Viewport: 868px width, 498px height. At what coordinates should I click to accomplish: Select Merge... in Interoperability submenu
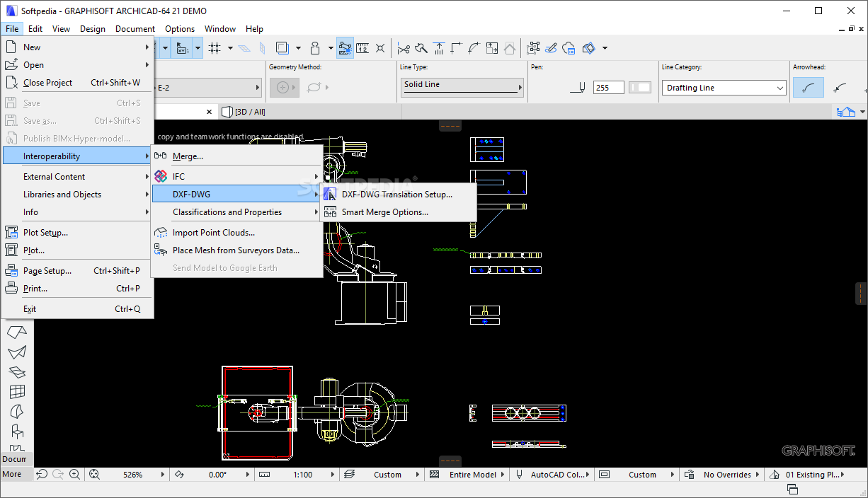tap(237, 156)
